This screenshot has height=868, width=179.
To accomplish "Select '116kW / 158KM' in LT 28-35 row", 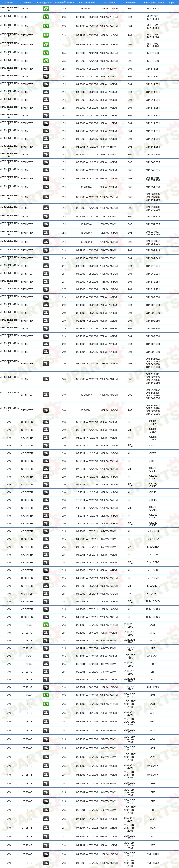I will 108,687.
